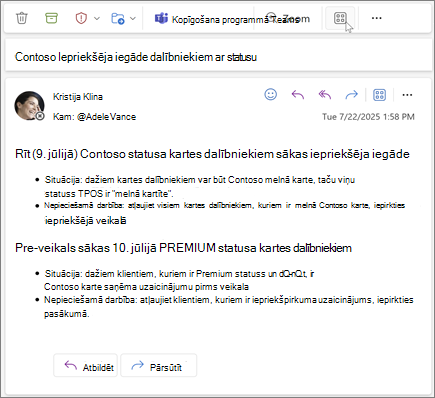The height and width of the screenshot is (398, 435).
Task: Click the Atbildēt button
Action: click(x=85, y=366)
